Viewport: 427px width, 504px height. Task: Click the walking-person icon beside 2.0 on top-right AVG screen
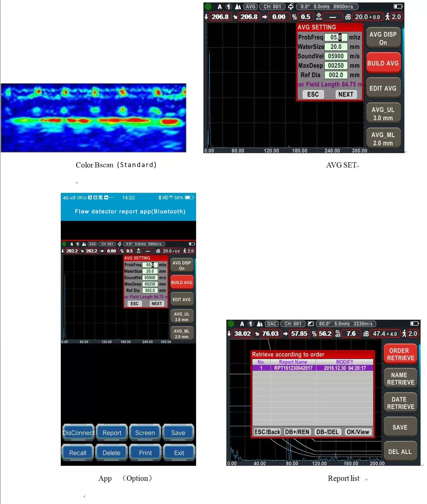[387, 17]
